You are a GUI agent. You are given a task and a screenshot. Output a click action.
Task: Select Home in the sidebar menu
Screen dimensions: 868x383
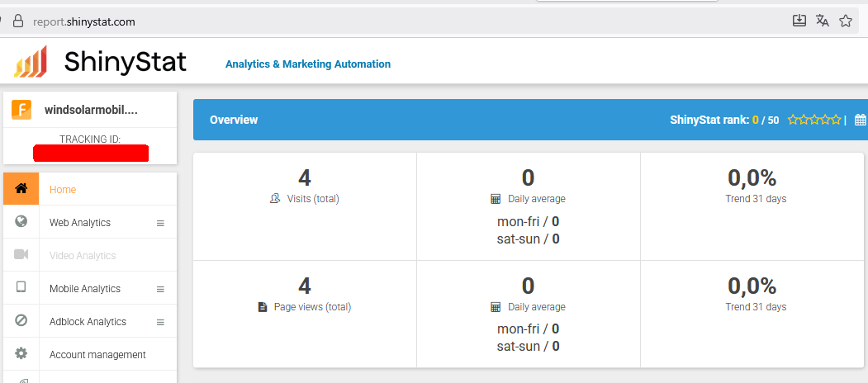pyautogui.click(x=63, y=190)
